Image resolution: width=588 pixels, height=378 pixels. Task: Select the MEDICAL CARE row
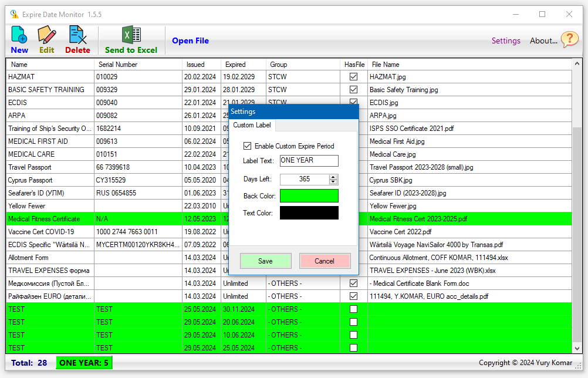(289, 154)
